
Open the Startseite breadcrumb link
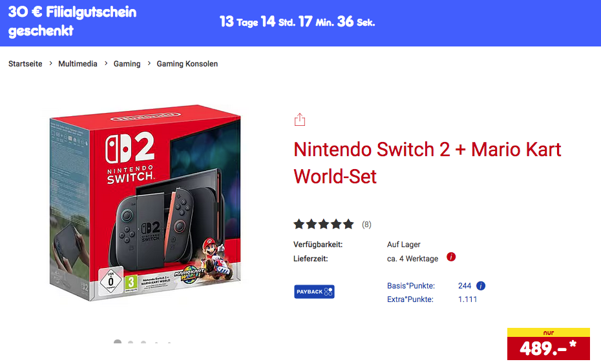coord(25,64)
